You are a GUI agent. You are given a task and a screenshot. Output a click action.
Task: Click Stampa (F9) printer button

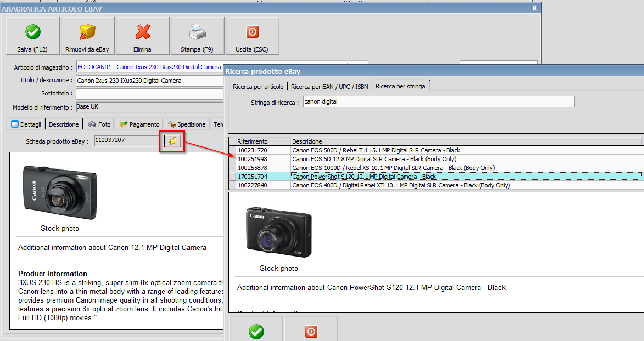point(197,36)
